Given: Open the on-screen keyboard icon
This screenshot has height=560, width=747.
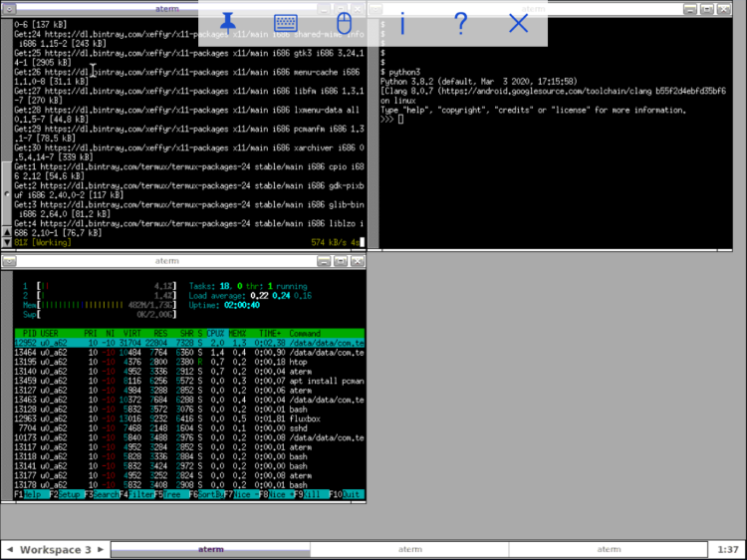Looking at the screenshot, I should pyautogui.click(x=286, y=23).
